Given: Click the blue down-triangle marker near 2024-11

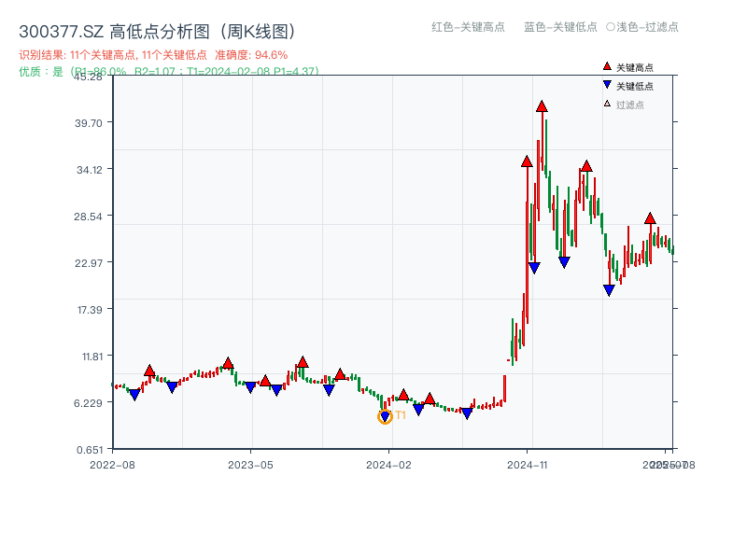Looking at the screenshot, I should pos(532,265).
